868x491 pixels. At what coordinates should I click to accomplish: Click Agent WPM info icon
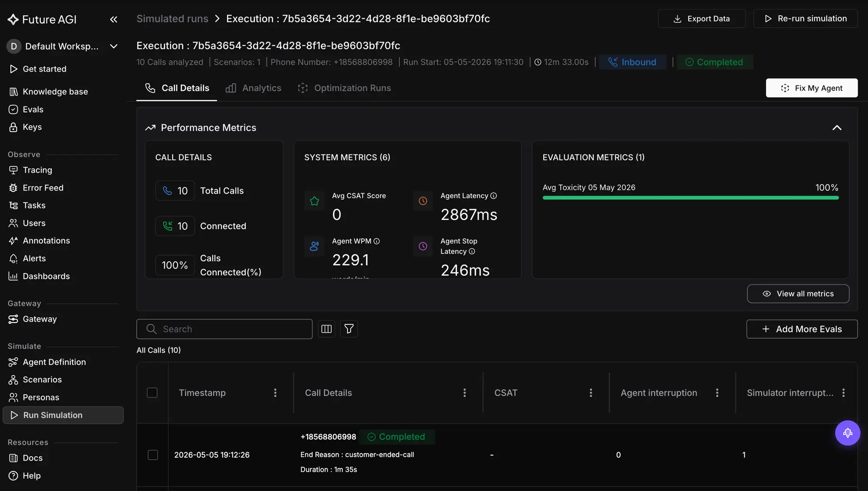pyautogui.click(x=377, y=241)
